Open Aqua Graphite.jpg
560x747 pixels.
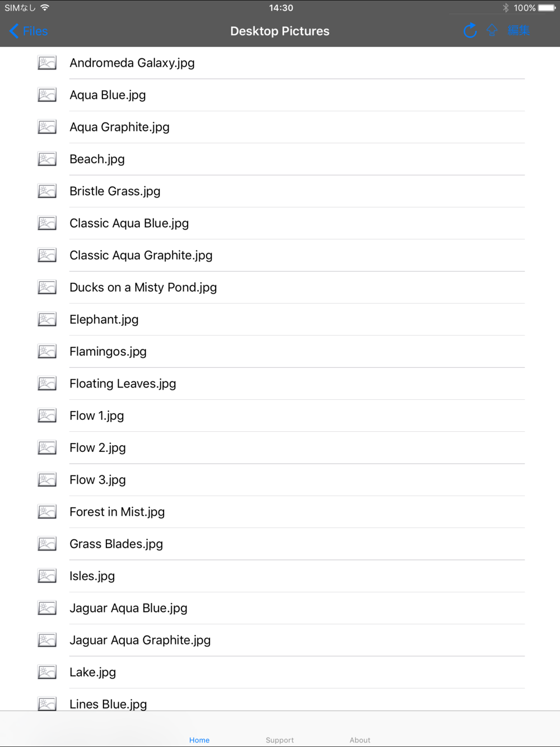pyautogui.click(x=280, y=127)
